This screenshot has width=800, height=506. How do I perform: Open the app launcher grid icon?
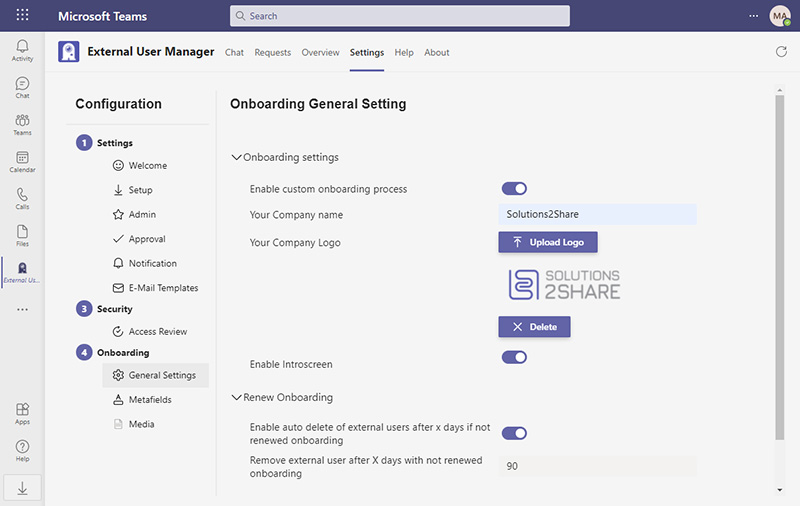coord(22,14)
